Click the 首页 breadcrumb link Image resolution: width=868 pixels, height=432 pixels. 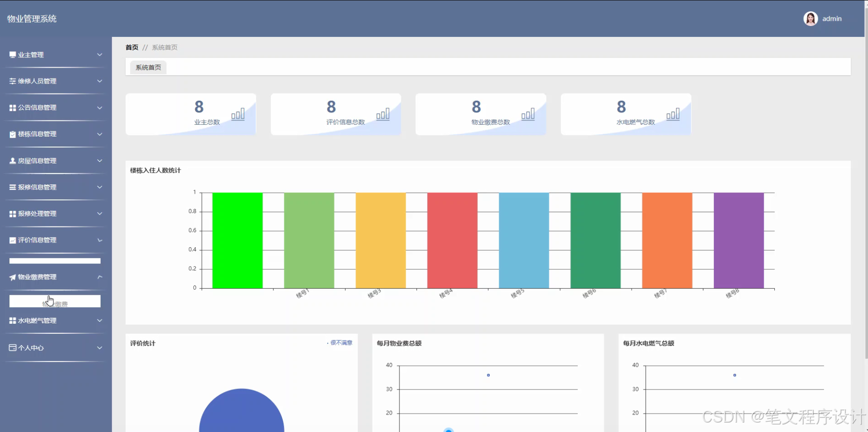[132, 47]
